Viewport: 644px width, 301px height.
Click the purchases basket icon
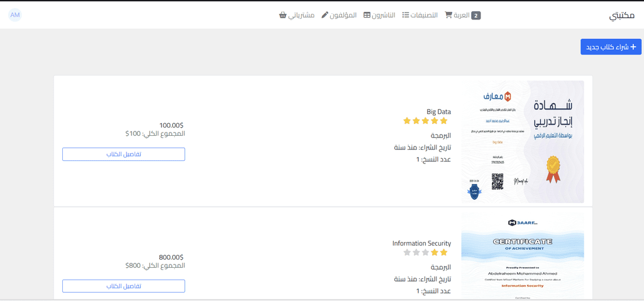click(282, 15)
